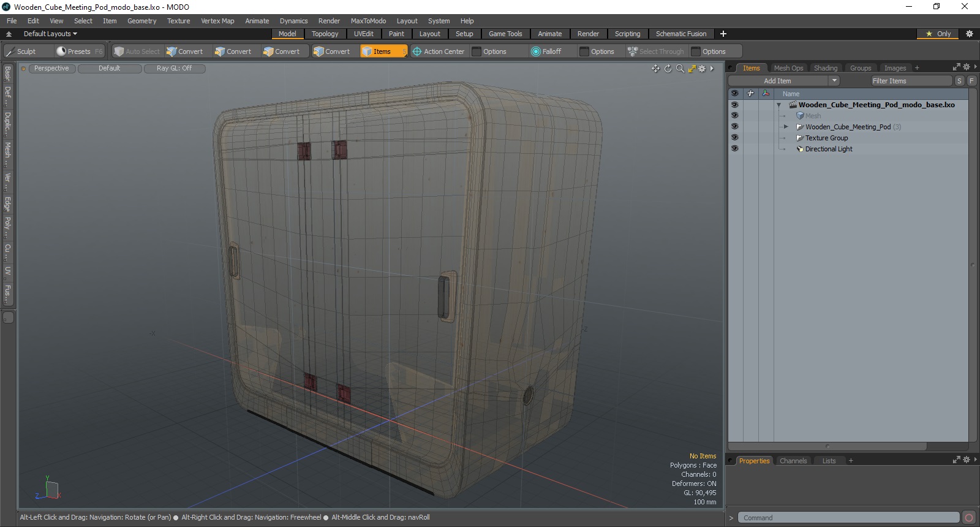Click the F button next to Filter Items
Screen dimensions: 980x527
click(x=971, y=81)
